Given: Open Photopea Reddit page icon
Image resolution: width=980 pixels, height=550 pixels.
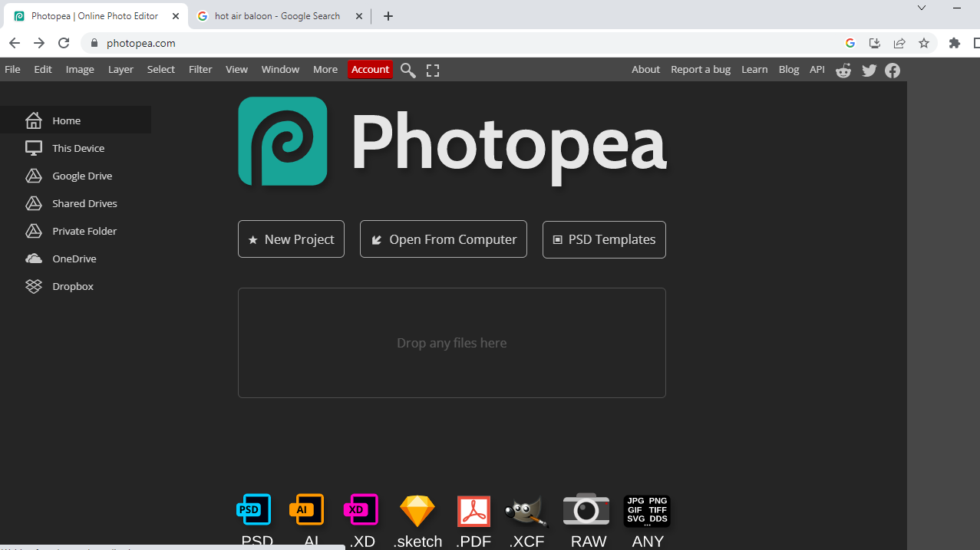Looking at the screenshot, I should (843, 71).
